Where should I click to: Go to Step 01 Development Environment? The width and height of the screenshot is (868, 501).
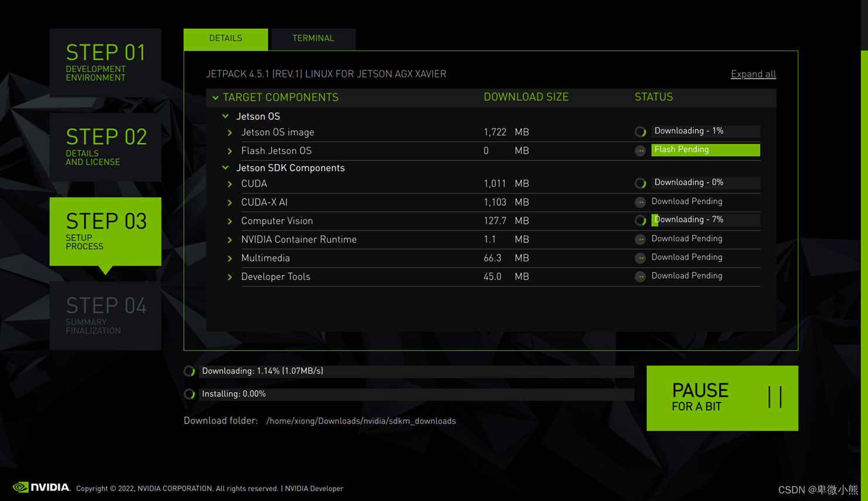pos(105,63)
